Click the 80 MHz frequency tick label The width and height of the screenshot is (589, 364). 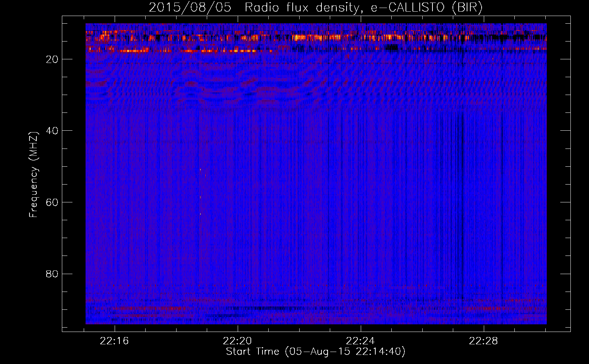pyautogui.click(x=52, y=274)
